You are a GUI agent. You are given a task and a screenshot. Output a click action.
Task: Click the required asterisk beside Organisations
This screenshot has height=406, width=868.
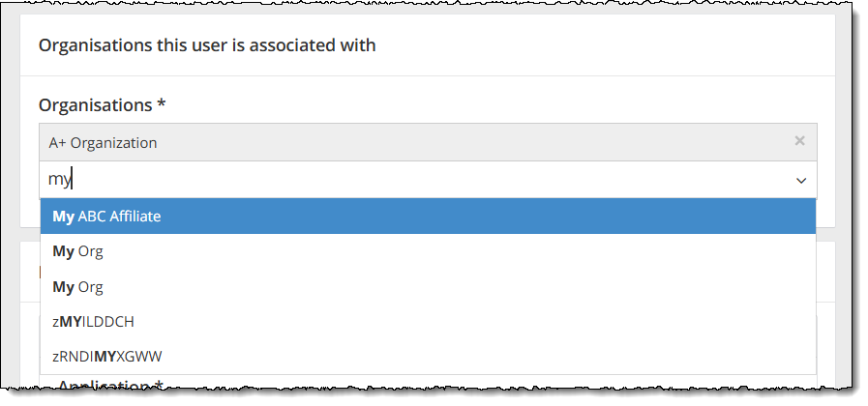click(x=161, y=103)
